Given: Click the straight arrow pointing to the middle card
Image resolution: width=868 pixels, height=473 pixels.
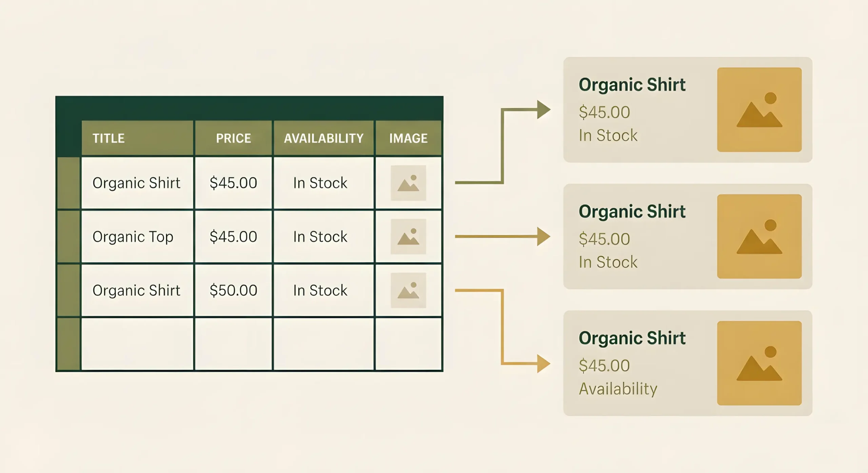Looking at the screenshot, I should click(502, 236).
